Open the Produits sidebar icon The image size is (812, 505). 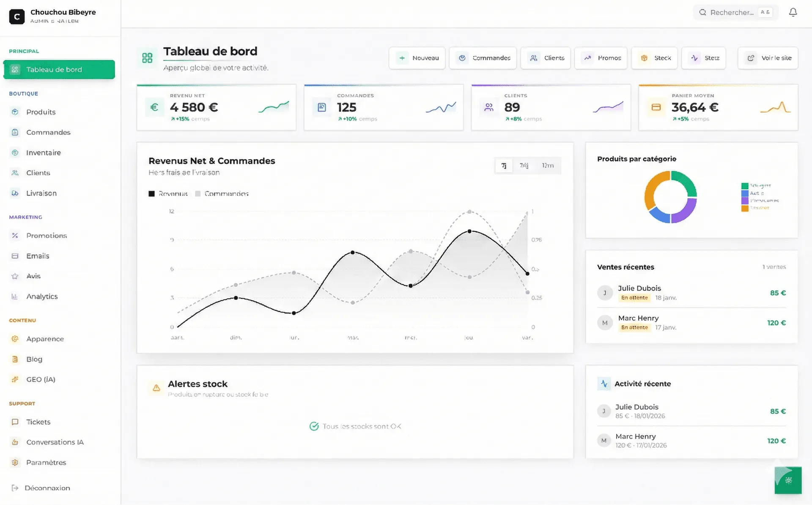15,112
